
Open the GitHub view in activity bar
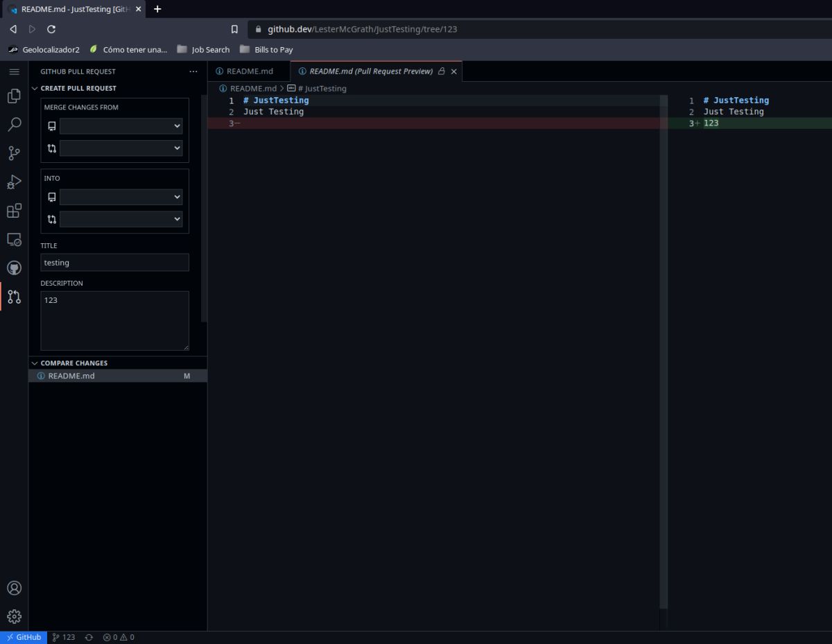click(14, 268)
